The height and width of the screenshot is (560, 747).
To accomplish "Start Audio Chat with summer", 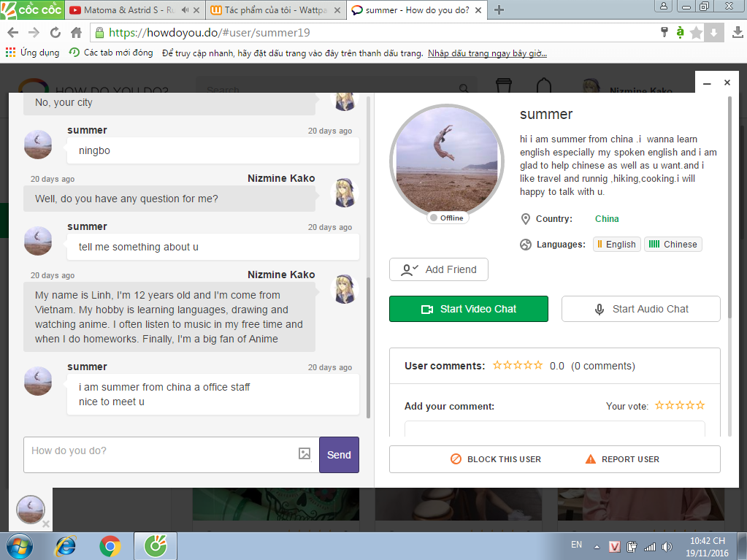I will (x=640, y=309).
